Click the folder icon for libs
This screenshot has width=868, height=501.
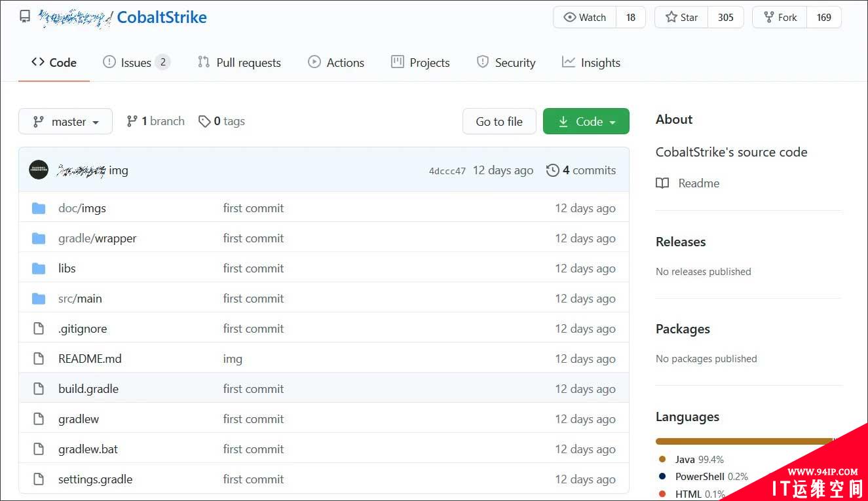tap(39, 269)
